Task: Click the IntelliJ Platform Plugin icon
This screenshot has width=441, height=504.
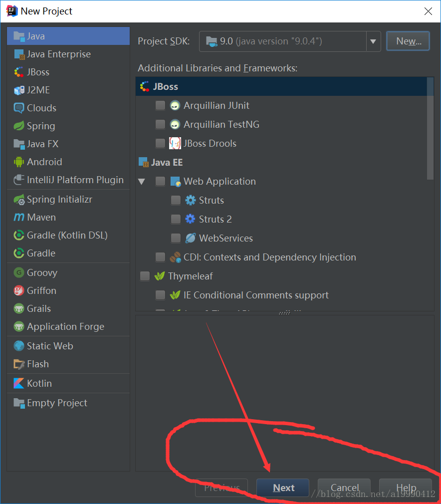Action: coord(19,180)
